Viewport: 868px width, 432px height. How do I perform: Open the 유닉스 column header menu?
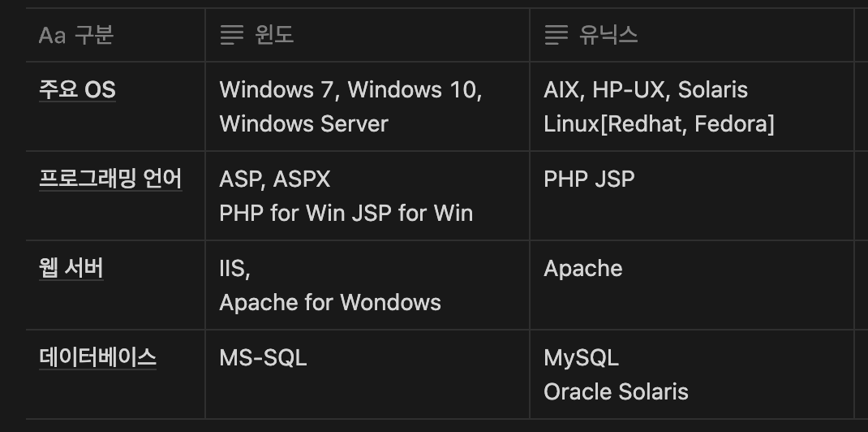(x=691, y=35)
